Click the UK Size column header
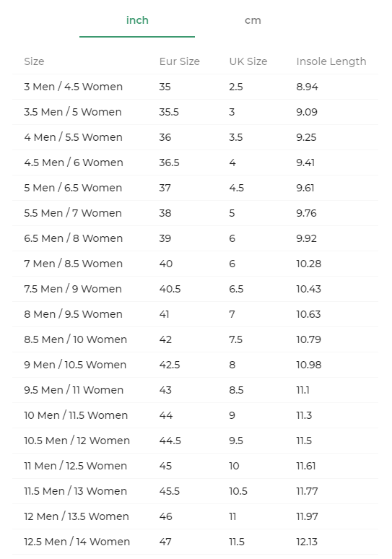This screenshot has height=559, width=392. (x=248, y=61)
